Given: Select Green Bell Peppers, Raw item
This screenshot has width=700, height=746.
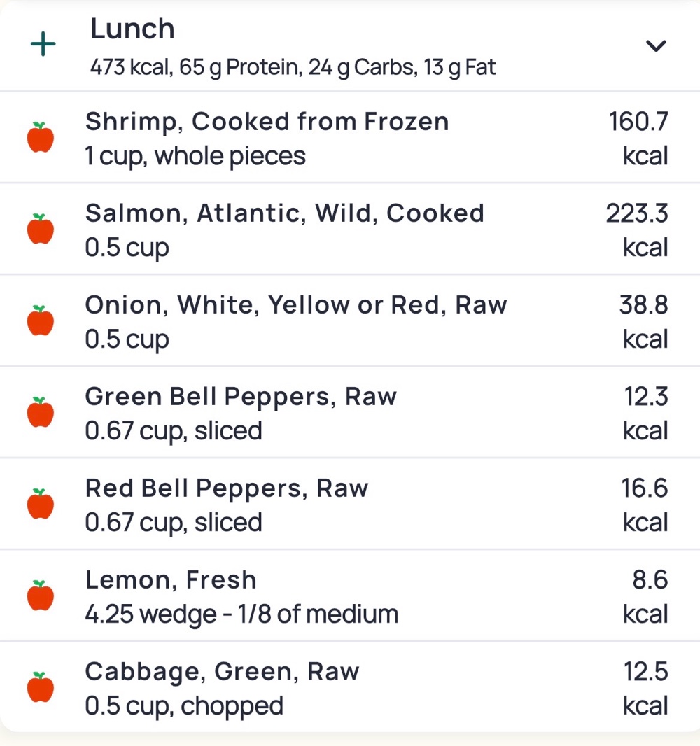Looking at the screenshot, I should [350, 412].
